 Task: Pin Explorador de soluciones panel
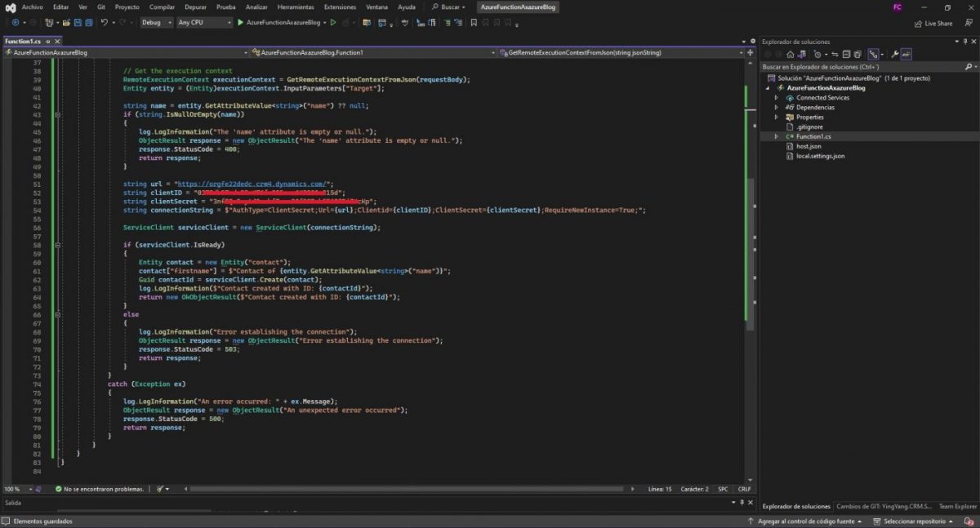coord(964,42)
